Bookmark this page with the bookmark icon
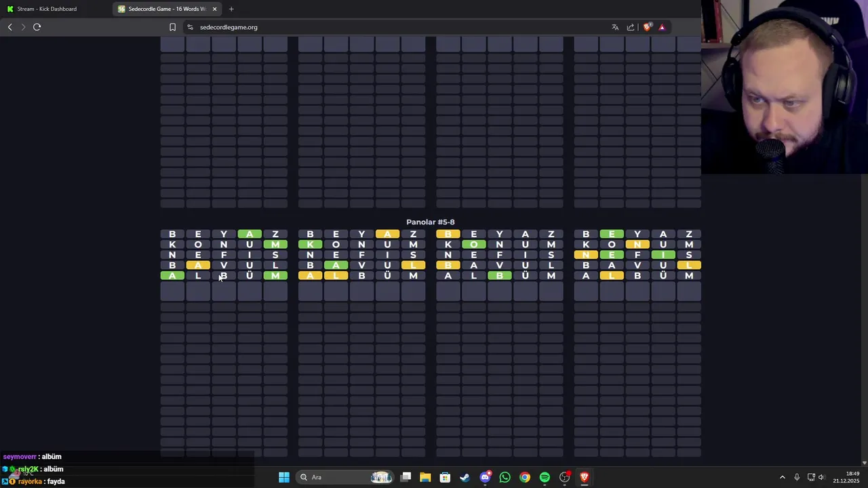This screenshot has width=868, height=488. coord(172,27)
